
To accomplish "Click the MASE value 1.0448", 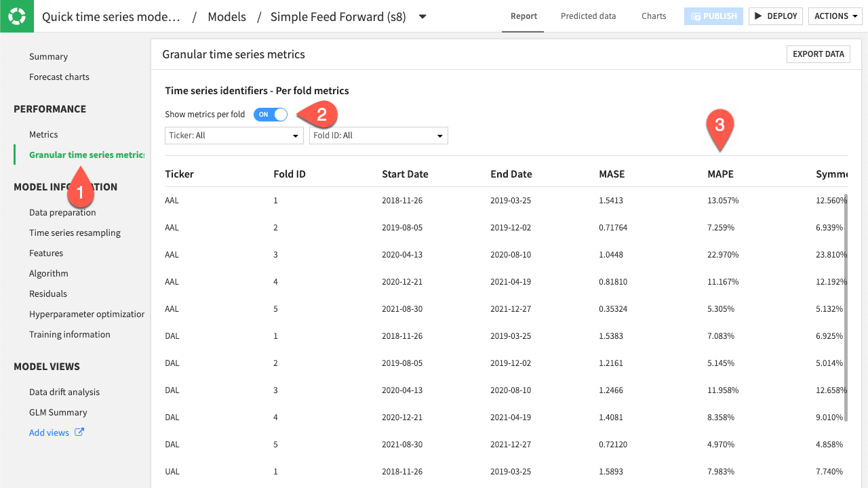I will (x=611, y=255).
